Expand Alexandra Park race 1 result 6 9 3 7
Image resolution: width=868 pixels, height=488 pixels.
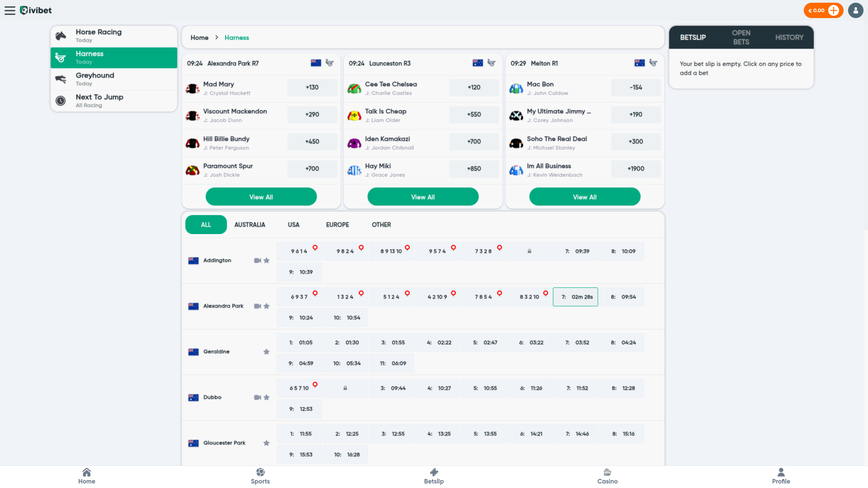(299, 297)
